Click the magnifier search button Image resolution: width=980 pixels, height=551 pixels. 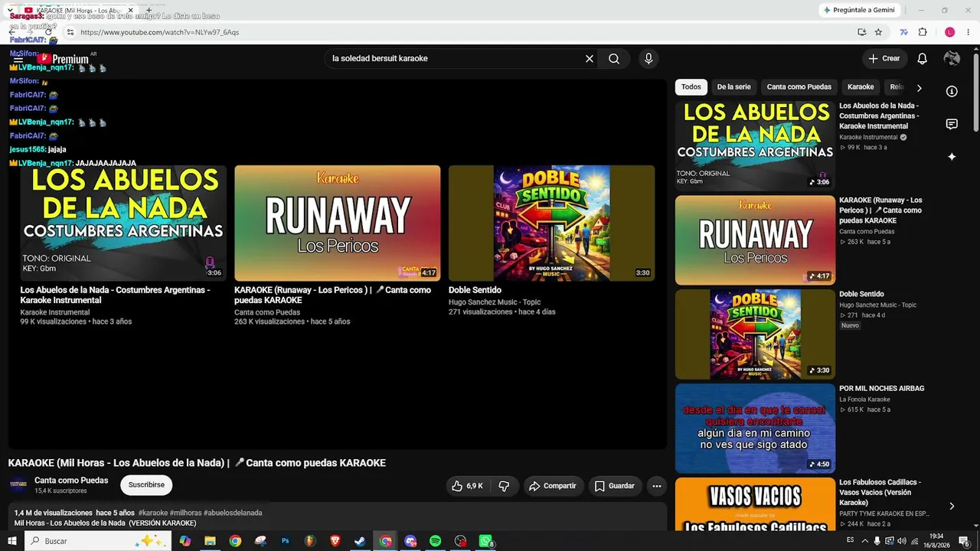point(614,59)
